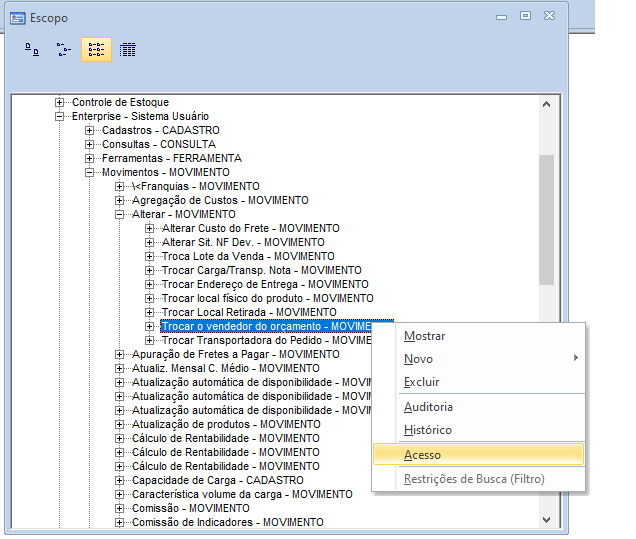Click the tree scrollbar down arrow
Viewport: 636px width, 539px height.
546,520
